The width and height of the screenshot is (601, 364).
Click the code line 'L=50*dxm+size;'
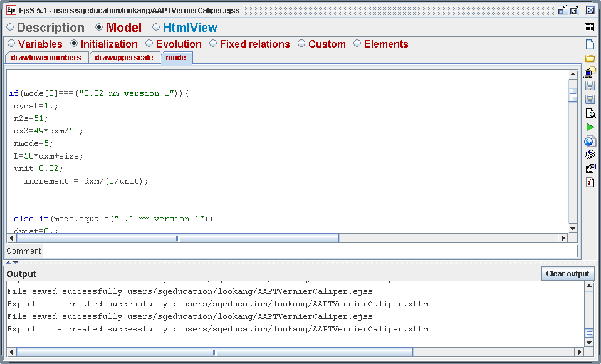48,156
